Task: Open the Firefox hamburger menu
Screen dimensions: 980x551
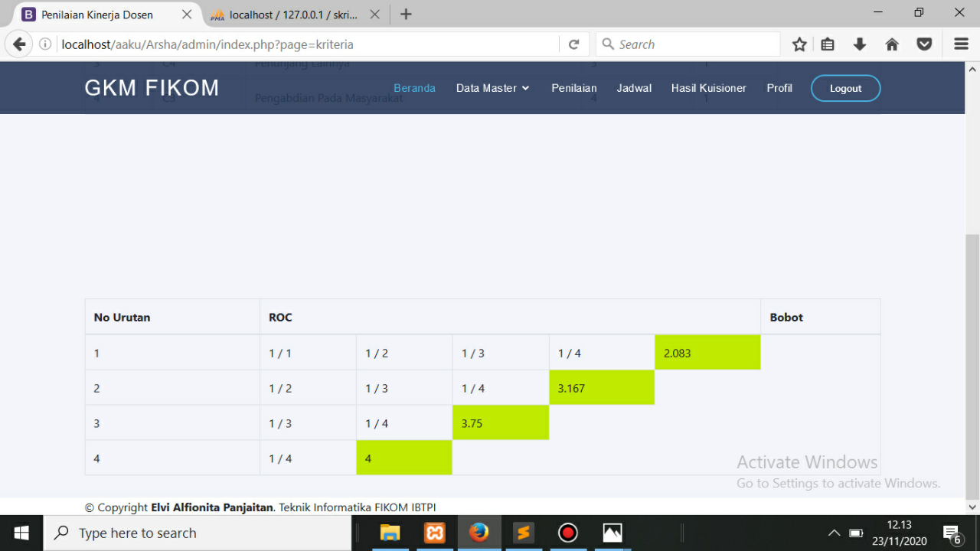Action: [x=961, y=44]
